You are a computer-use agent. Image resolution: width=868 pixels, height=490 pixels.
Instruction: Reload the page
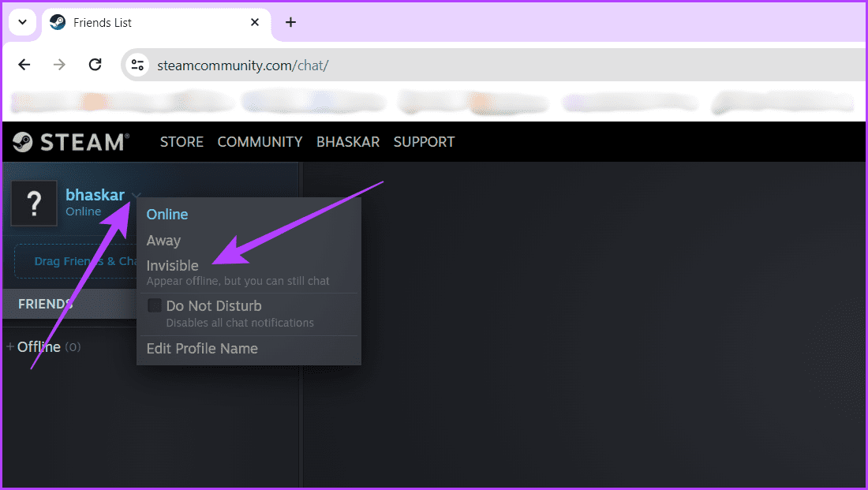pyautogui.click(x=95, y=65)
